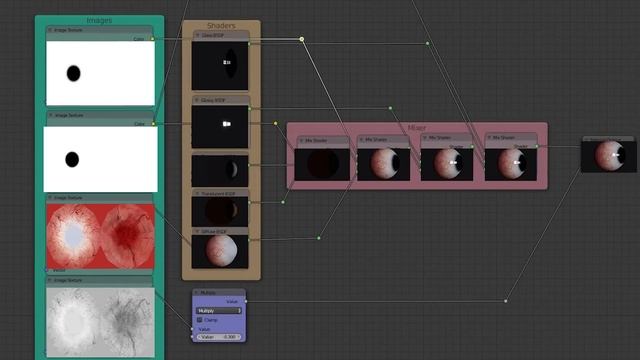Collapse the Image Texture node with grayscale texture

(50, 280)
